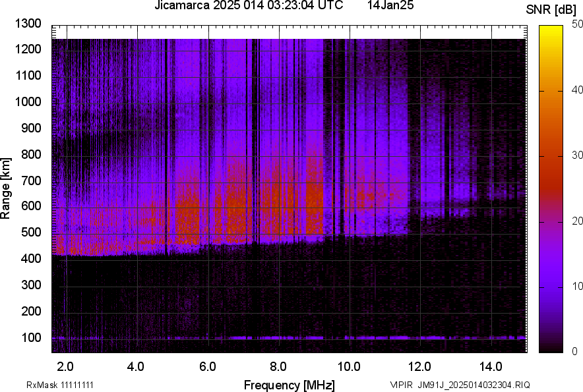Click the range tick label '700'
583x392 pixels.
pyautogui.click(x=31, y=181)
